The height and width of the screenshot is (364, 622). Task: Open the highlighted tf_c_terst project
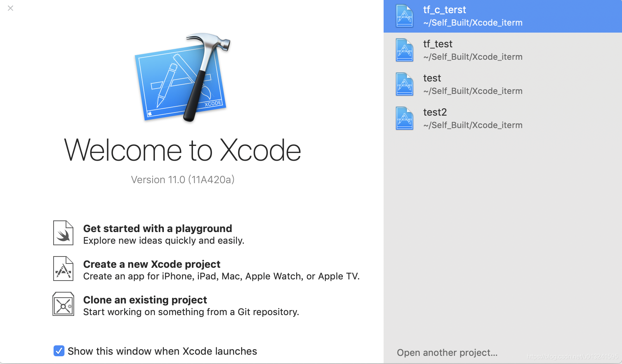pos(444,10)
